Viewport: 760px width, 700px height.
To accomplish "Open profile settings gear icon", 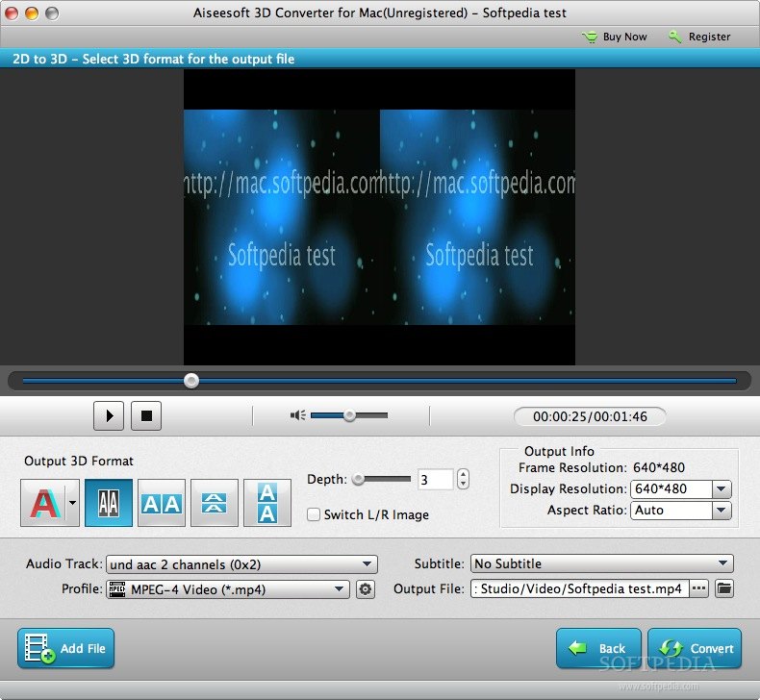I will coord(366,589).
